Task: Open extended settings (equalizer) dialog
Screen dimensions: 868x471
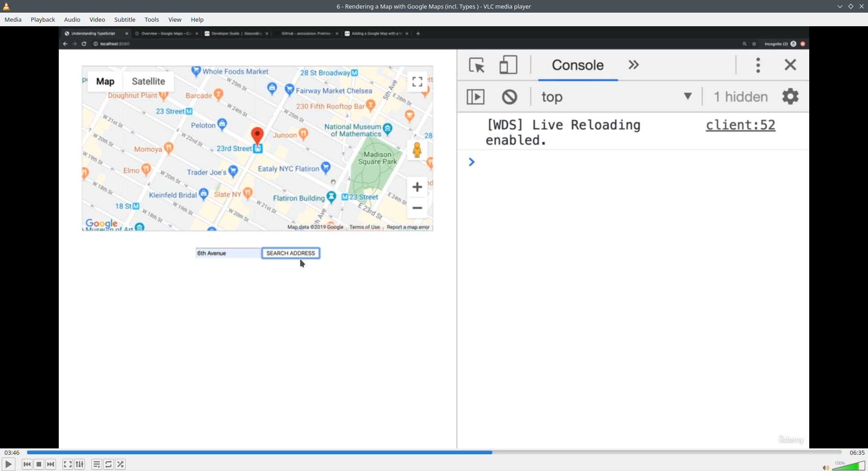Action: [x=80, y=464]
